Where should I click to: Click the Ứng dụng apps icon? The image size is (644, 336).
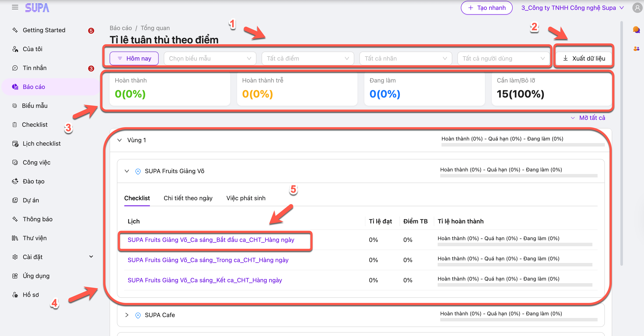pos(15,276)
